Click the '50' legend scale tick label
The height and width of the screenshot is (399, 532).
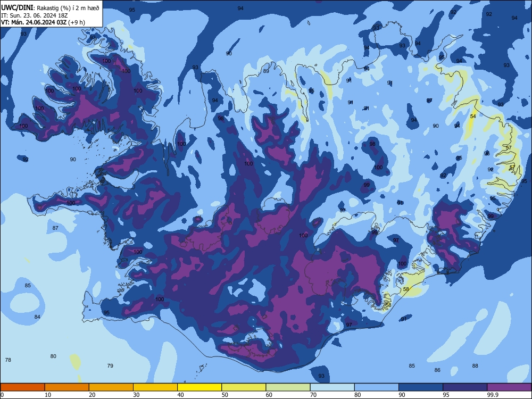pyautogui.click(x=225, y=395)
